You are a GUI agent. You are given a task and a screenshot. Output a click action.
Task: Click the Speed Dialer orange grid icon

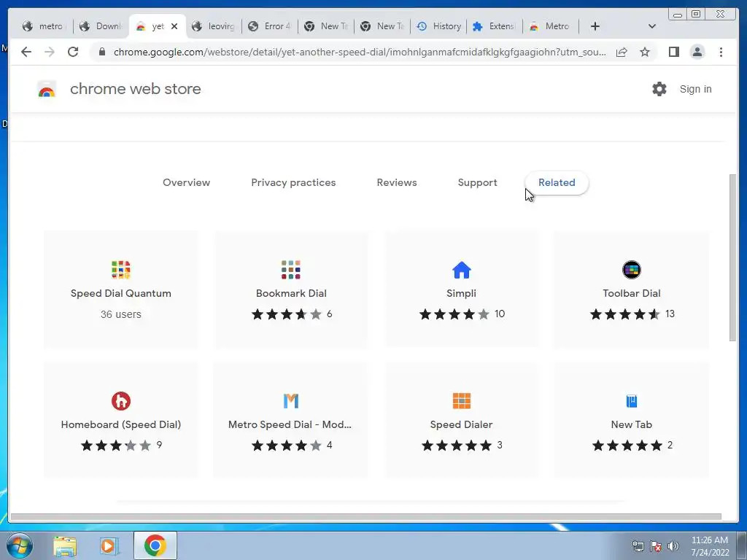461,401
